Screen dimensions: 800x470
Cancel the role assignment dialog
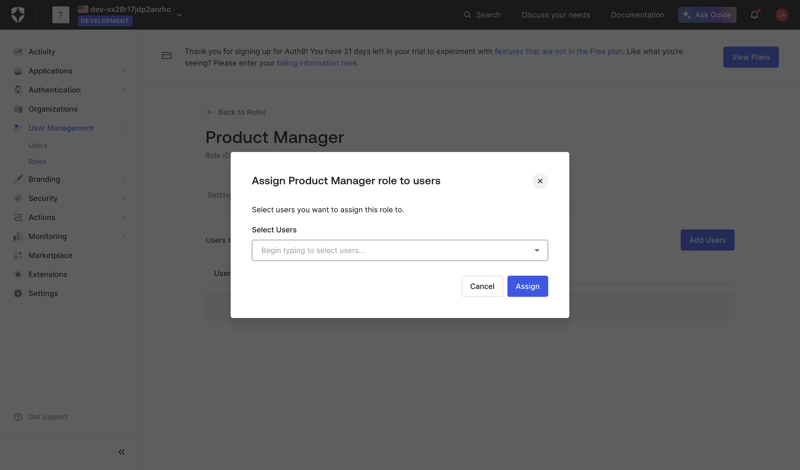pyautogui.click(x=482, y=286)
